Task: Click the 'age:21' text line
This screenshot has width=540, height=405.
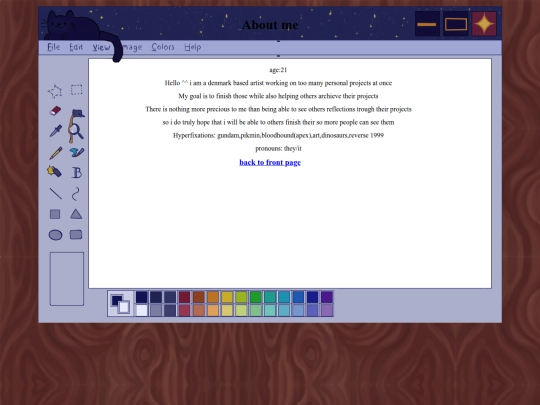Action: 278,70
